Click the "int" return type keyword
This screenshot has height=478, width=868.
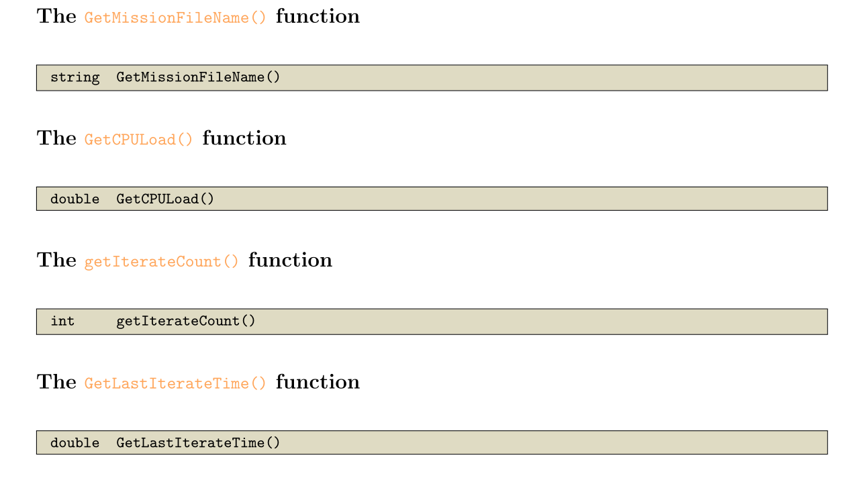(x=62, y=321)
